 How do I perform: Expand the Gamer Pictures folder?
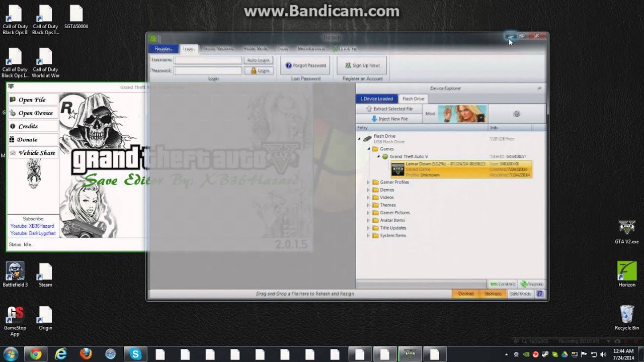click(368, 213)
